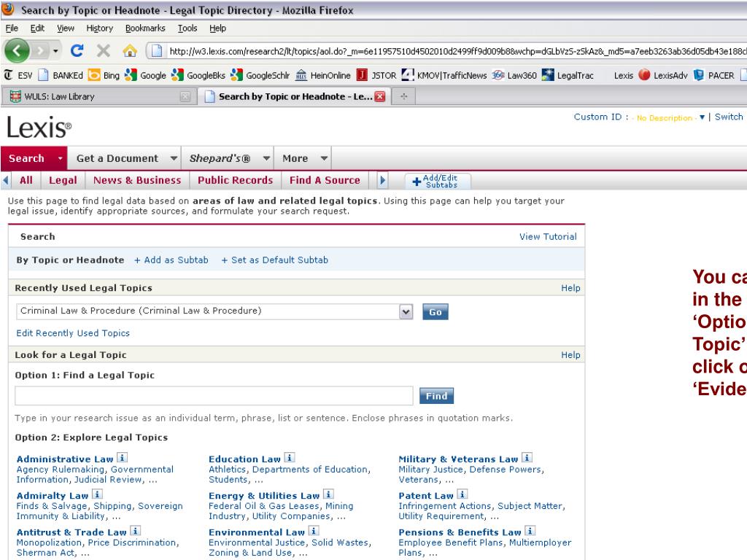Click info icon next to Pensions & Benefits Law
Viewport: 747px width, 560px height.
[x=530, y=531]
